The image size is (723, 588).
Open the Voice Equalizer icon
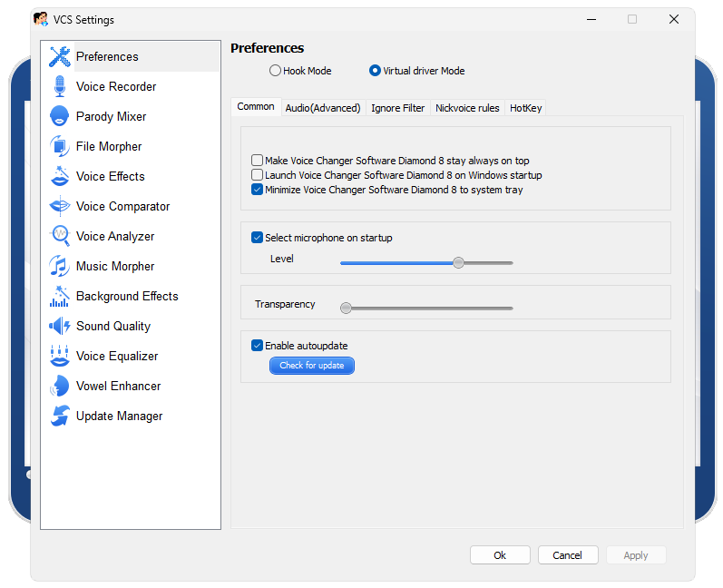click(x=60, y=356)
